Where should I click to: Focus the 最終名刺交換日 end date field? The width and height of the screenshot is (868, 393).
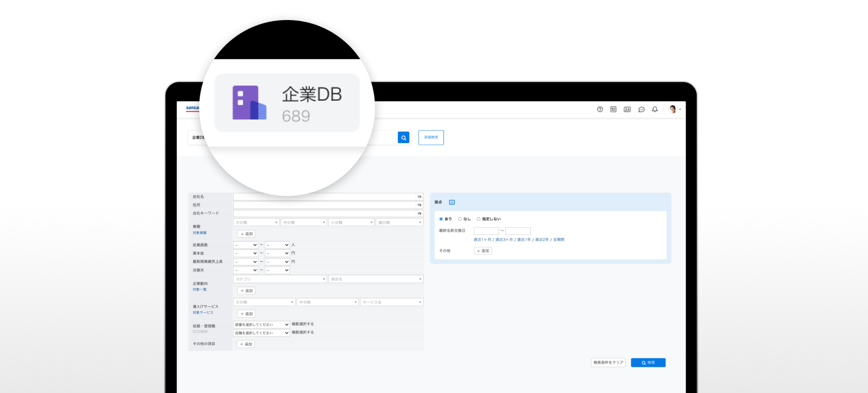pos(518,231)
